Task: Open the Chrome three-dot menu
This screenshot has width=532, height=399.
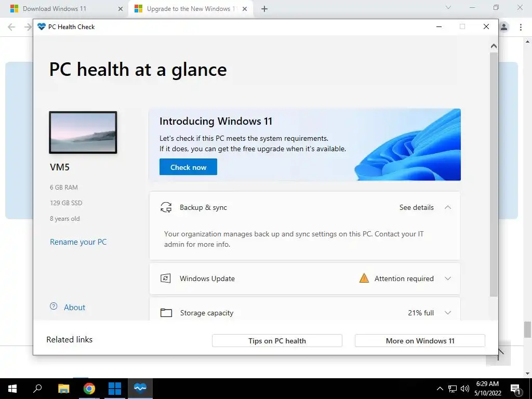Action: 521,27
